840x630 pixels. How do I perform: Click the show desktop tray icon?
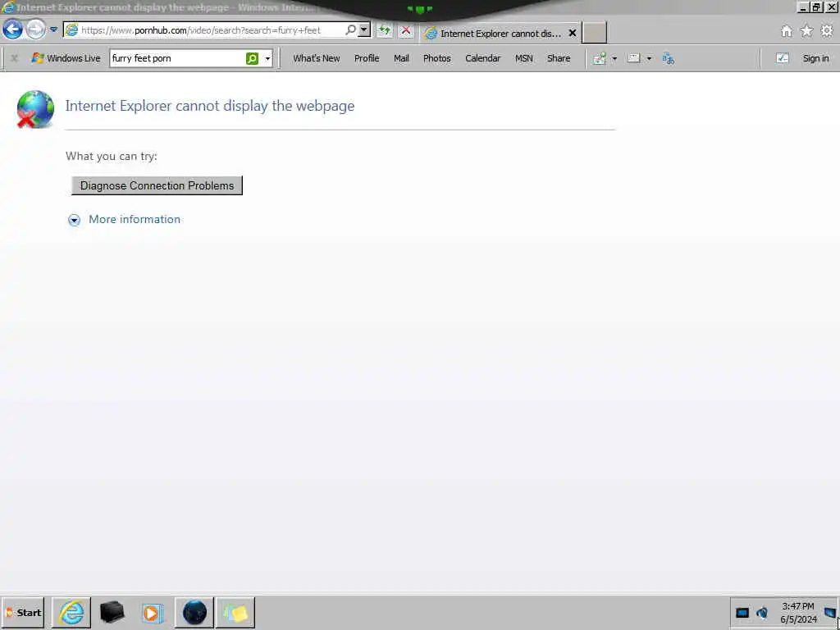click(x=830, y=612)
